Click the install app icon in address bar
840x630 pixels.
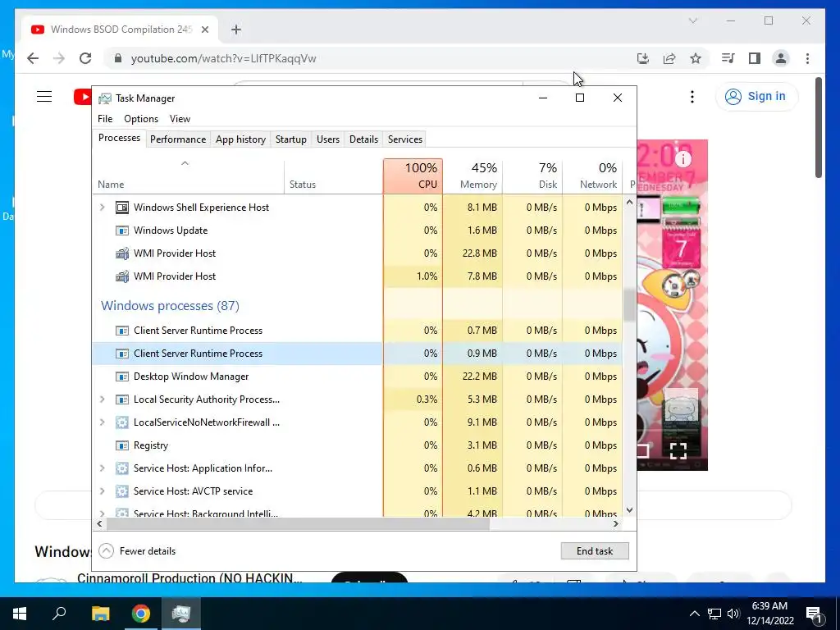(643, 58)
